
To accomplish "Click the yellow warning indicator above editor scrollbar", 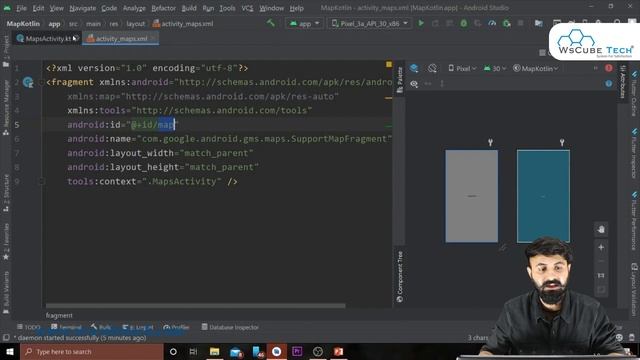I will [x=389, y=64].
